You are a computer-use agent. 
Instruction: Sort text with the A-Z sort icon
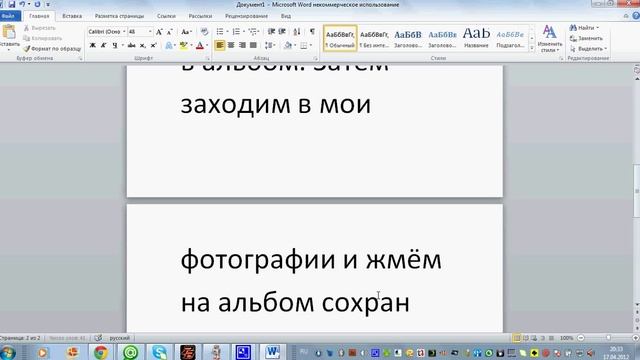click(x=297, y=32)
